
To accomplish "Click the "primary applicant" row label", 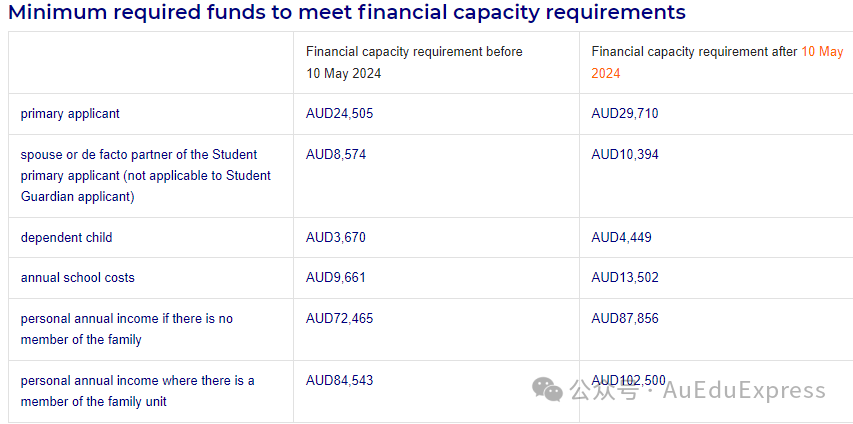I will (70, 114).
